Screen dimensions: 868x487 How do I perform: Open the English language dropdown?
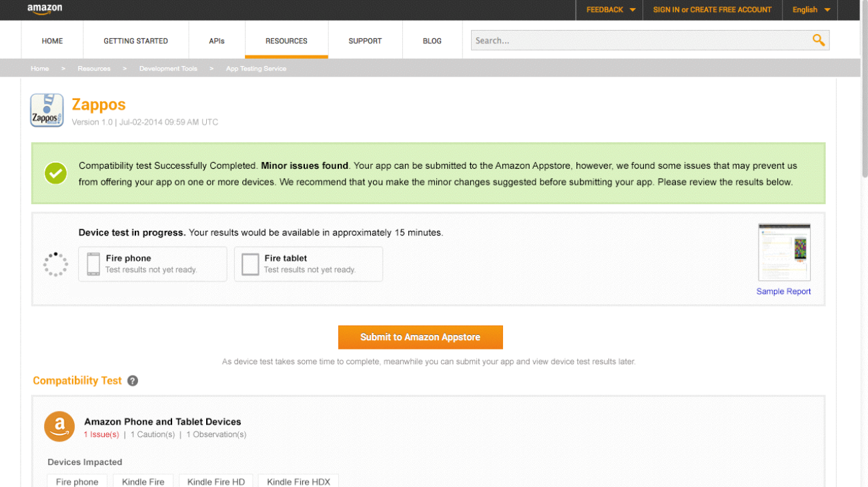(811, 10)
